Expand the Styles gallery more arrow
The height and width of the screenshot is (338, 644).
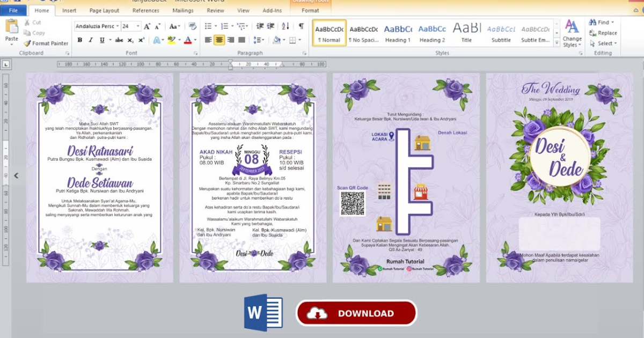click(557, 43)
